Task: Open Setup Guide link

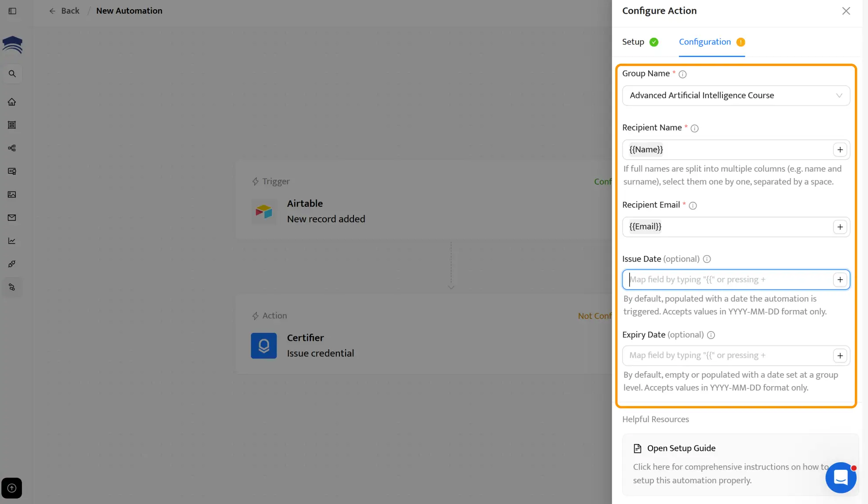Action: (681, 448)
